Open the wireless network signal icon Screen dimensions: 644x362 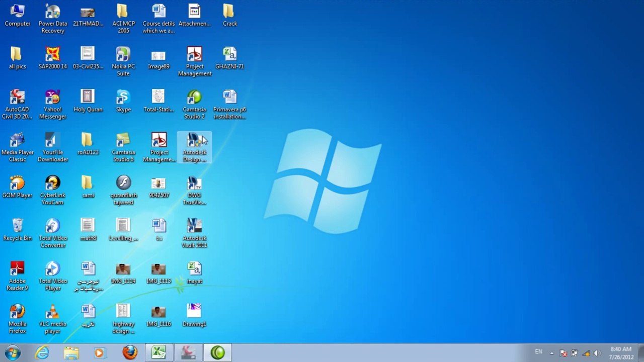click(x=586, y=353)
